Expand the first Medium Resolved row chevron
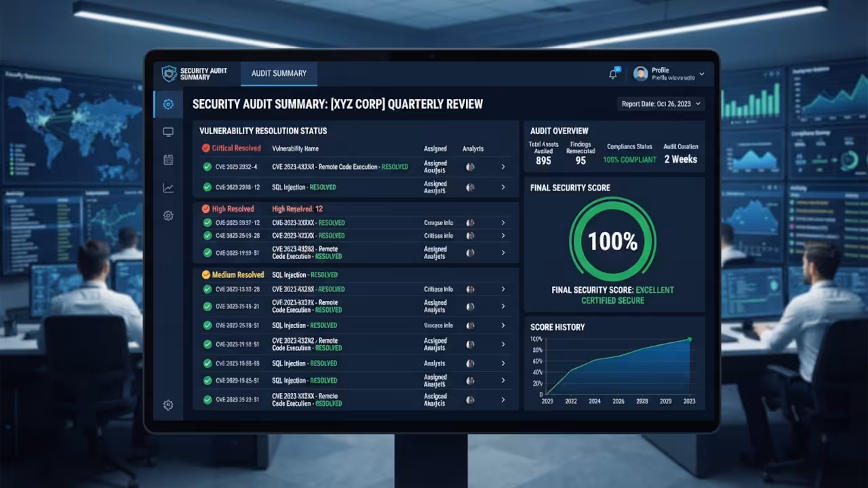This screenshot has width=868, height=488. pos(503,289)
